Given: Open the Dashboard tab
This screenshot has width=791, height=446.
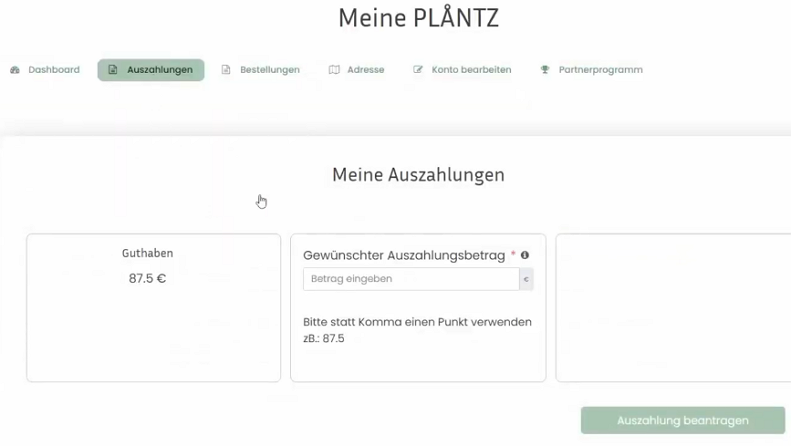Looking at the screenshot, I should point(45,70).
